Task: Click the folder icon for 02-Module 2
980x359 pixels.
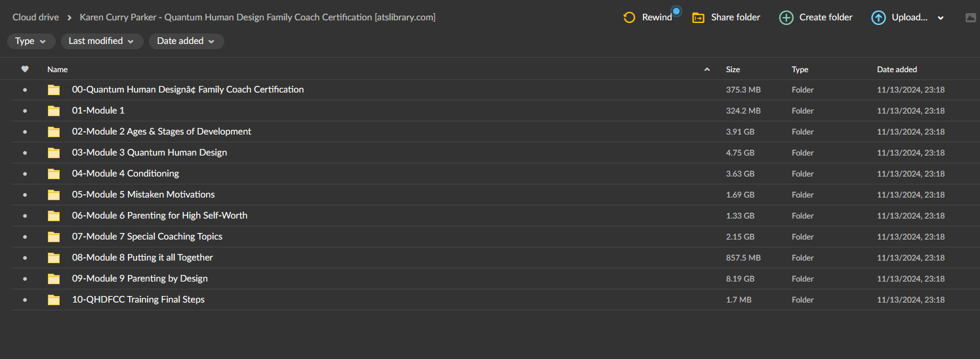Action: pos(54,132)
